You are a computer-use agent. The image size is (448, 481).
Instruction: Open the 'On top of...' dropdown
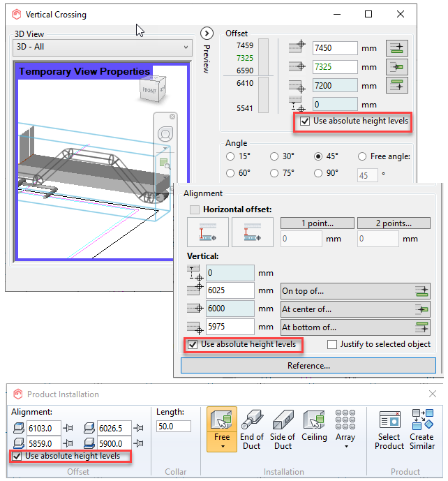click(354, 291)
